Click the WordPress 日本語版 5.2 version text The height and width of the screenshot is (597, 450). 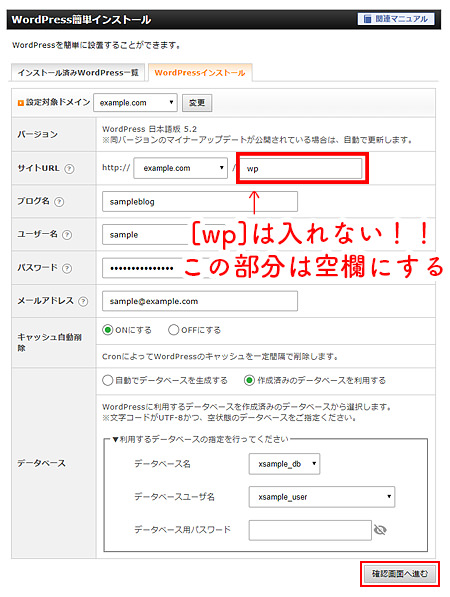[x=149, y=129]
